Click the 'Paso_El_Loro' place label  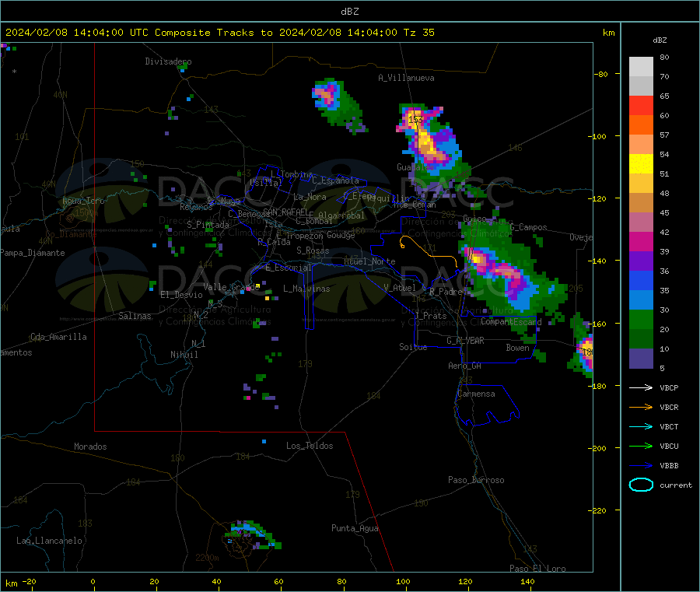coord(537,569)
